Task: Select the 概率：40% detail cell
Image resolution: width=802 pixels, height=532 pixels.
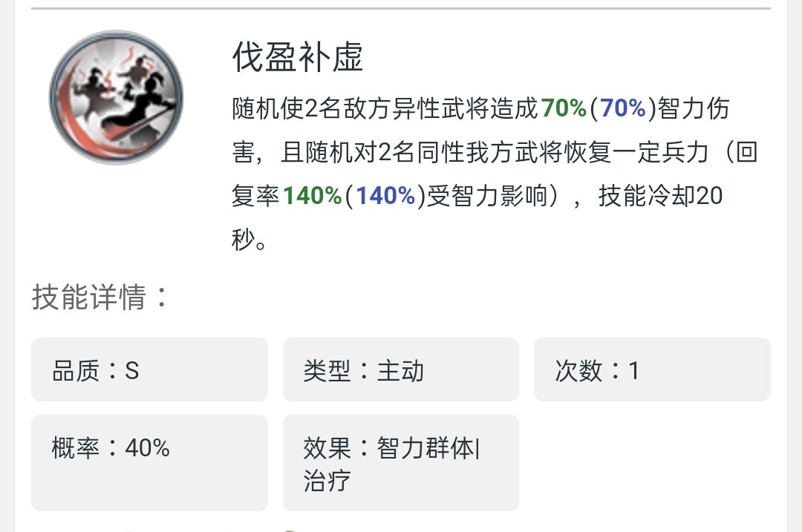Action: 149,462
